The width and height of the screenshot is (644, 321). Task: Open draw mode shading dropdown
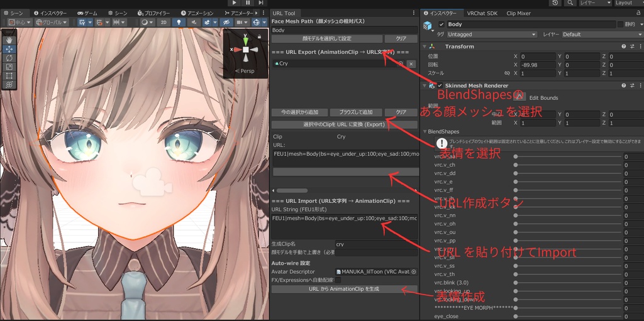click(x=147, y=22)
